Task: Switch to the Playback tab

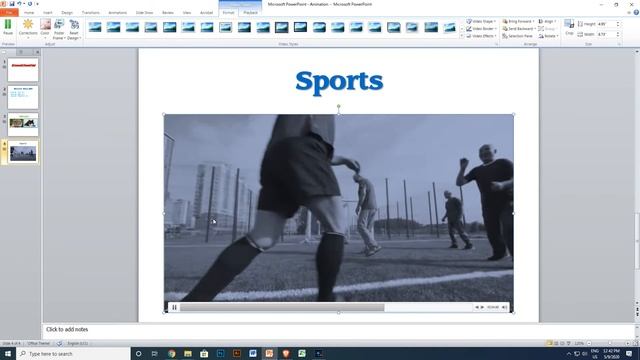Action: 250,13
